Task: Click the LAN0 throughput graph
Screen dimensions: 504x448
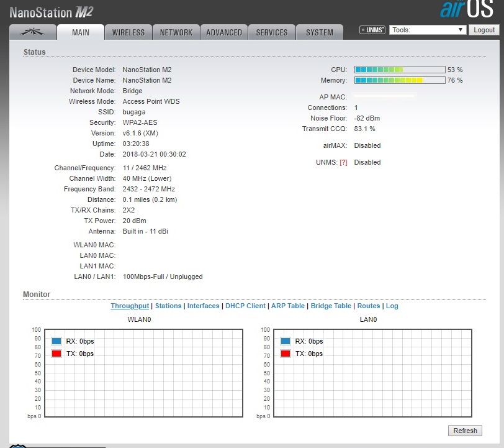Action: point(372,373)
